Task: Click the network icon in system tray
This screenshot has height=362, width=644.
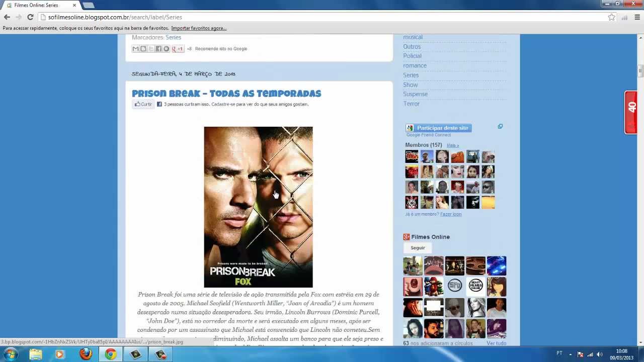Action: tap(590, 354)
